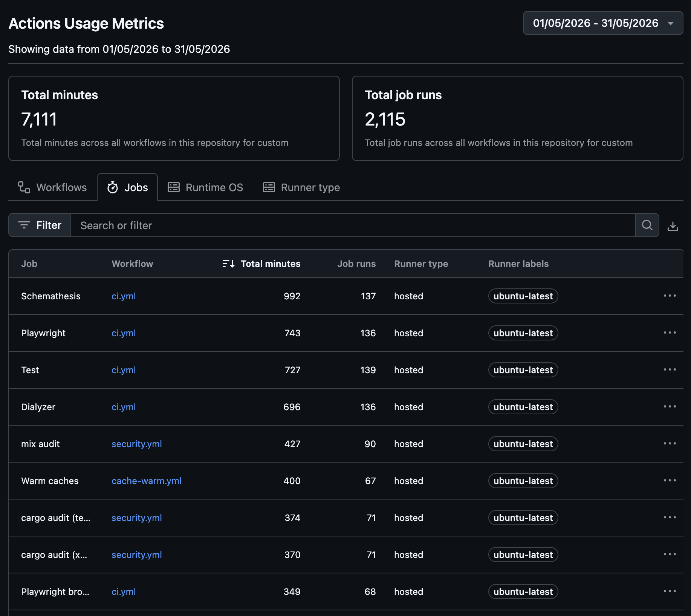
Task: Click the mix audit job name
Action: [x=40, y=444]
